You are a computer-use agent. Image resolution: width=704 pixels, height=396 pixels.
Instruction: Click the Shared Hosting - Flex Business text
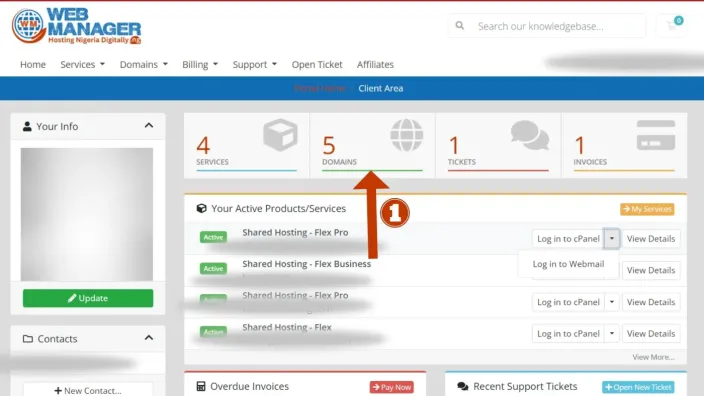(x=307, y=264)
